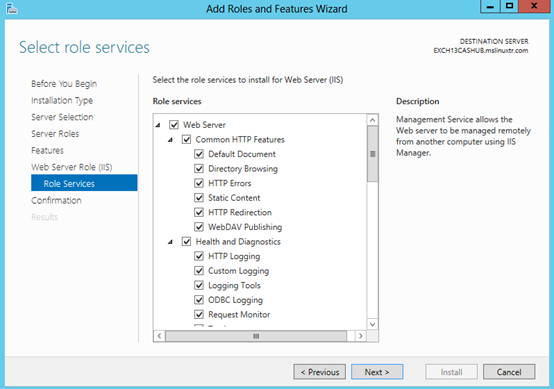Image resolution: width=554 pixels, height=389 pixels.
Task: Disable the HTTP Redirection checkbox
Action: pos(199,212)
